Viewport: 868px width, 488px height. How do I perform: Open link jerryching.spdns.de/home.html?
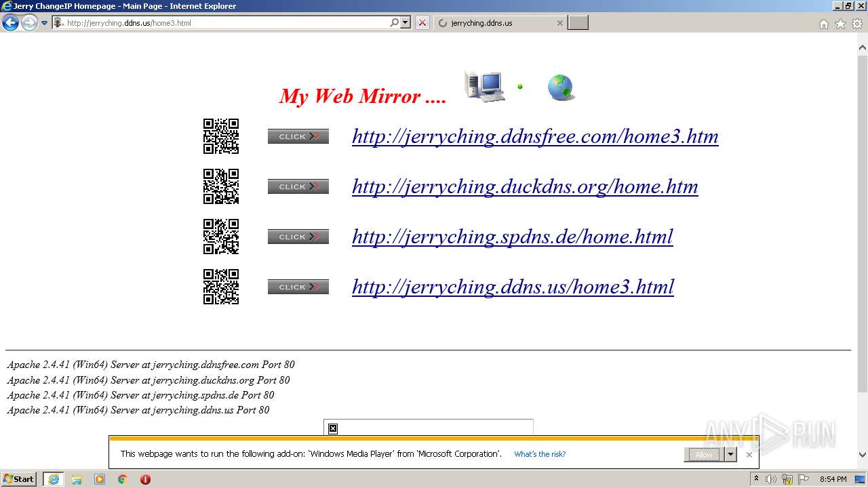[x=513, y=237]
